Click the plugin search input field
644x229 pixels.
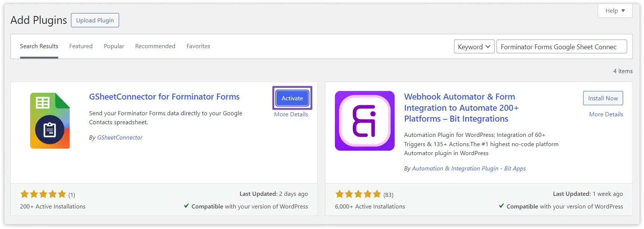pyautogui.click(x=561, y=47)
